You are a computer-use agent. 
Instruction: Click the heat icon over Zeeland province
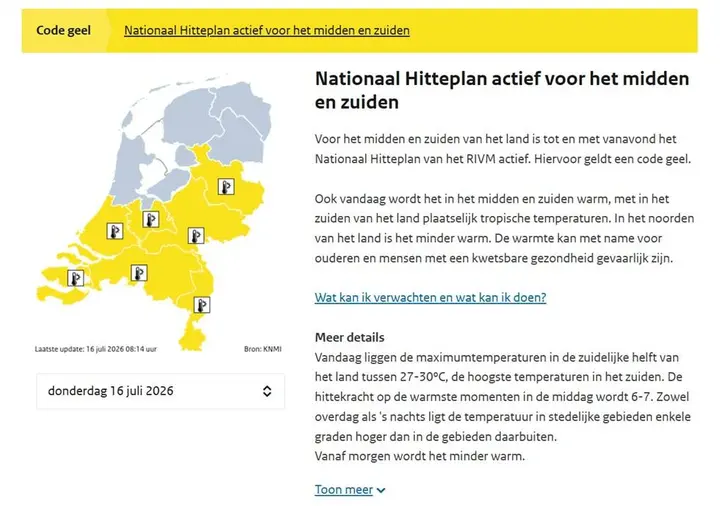pos(76,278)
